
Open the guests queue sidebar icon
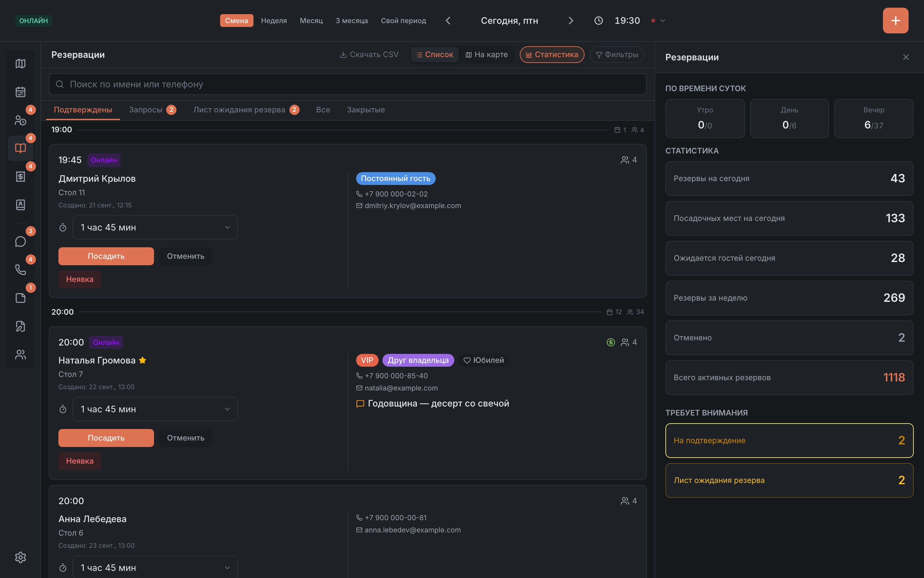click(20, 120)
